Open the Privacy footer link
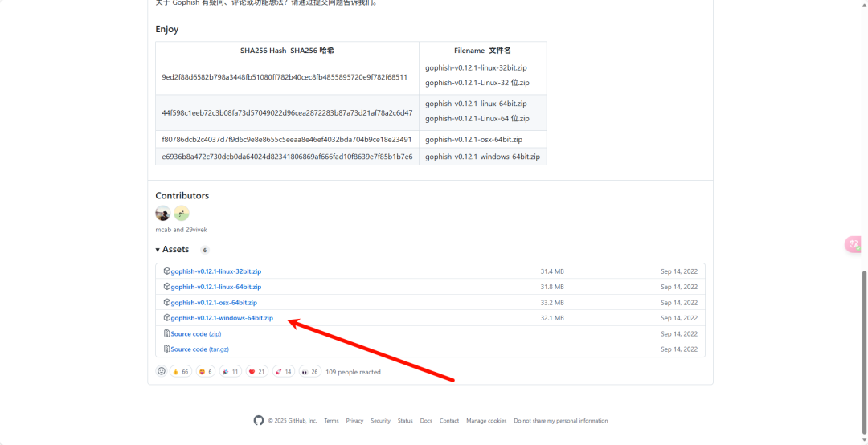The height and width of the screenshot is (445, 868). (355, 421)
